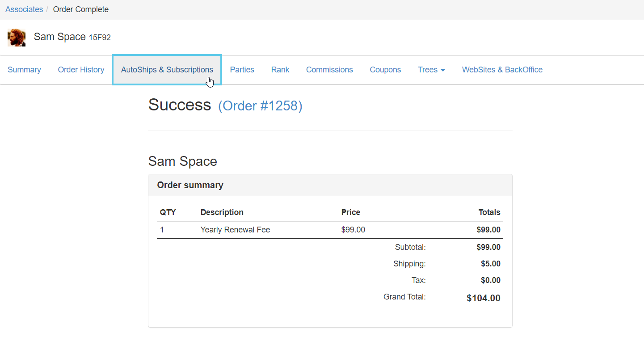Switch to the Order History tab
644x350 pixels.
point(81,70)
